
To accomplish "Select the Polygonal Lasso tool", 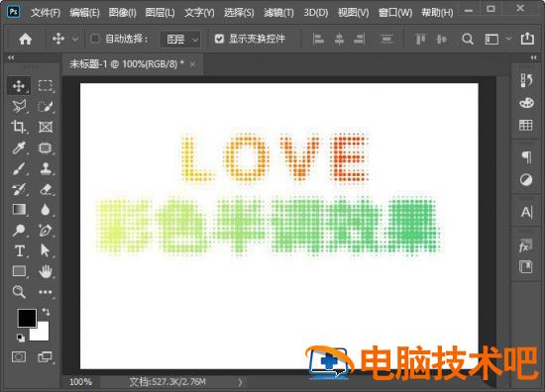I will coord(19,106).
